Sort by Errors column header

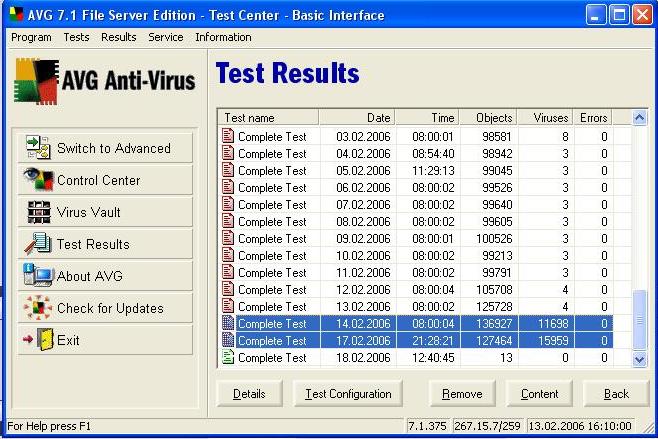point(593,118)
